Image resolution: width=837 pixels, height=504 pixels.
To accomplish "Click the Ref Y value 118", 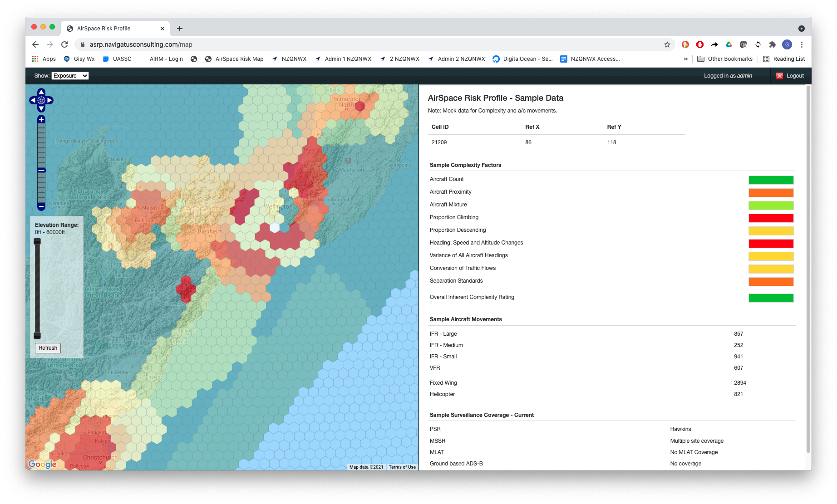I will point(611,142).
